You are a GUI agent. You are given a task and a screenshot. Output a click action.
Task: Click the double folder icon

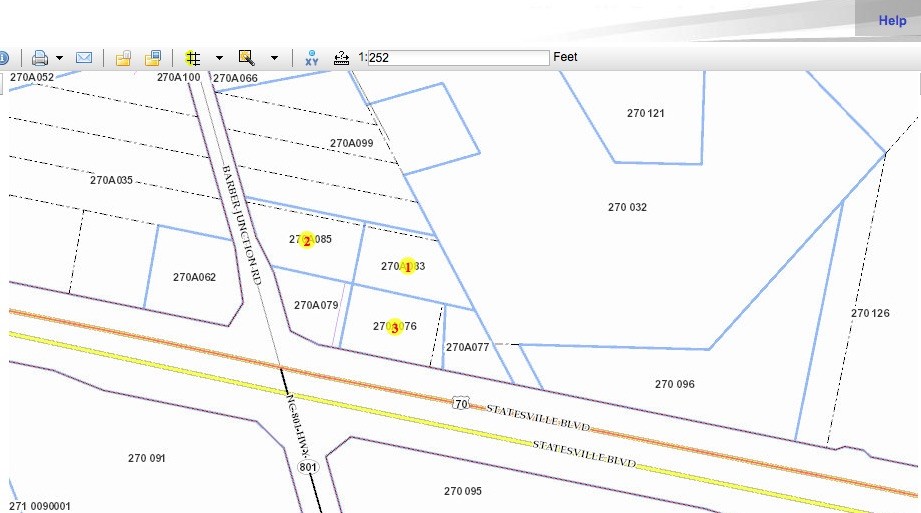(153, 58)
